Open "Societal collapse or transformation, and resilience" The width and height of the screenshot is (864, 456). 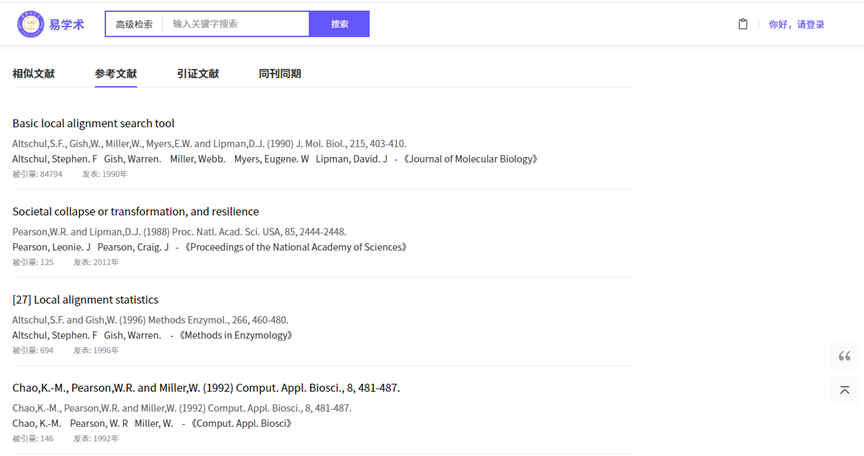[x=135, y=212]
